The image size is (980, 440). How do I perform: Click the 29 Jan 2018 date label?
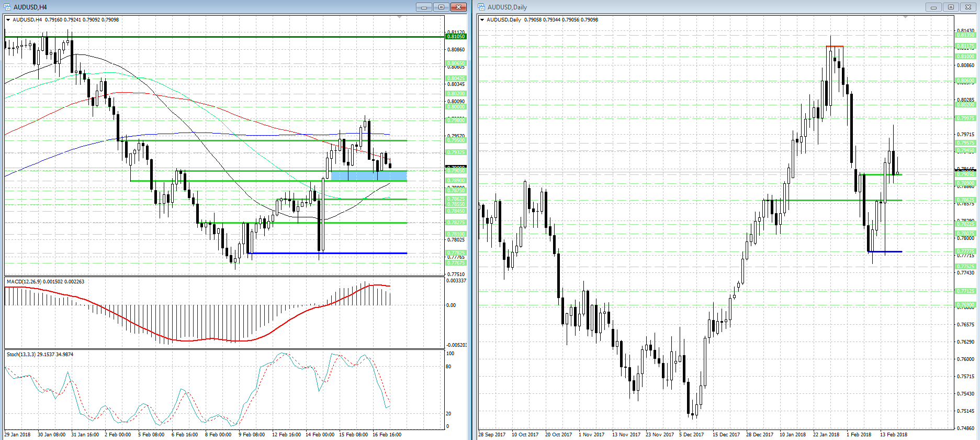pyautogui.click(x=17, y=434)
